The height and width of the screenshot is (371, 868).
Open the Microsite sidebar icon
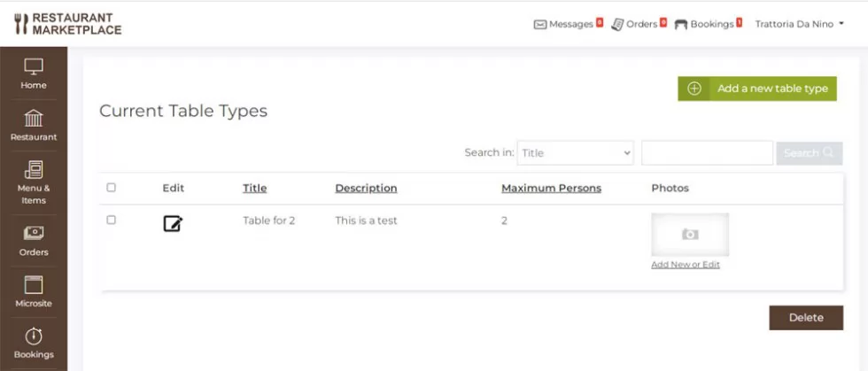34,284
